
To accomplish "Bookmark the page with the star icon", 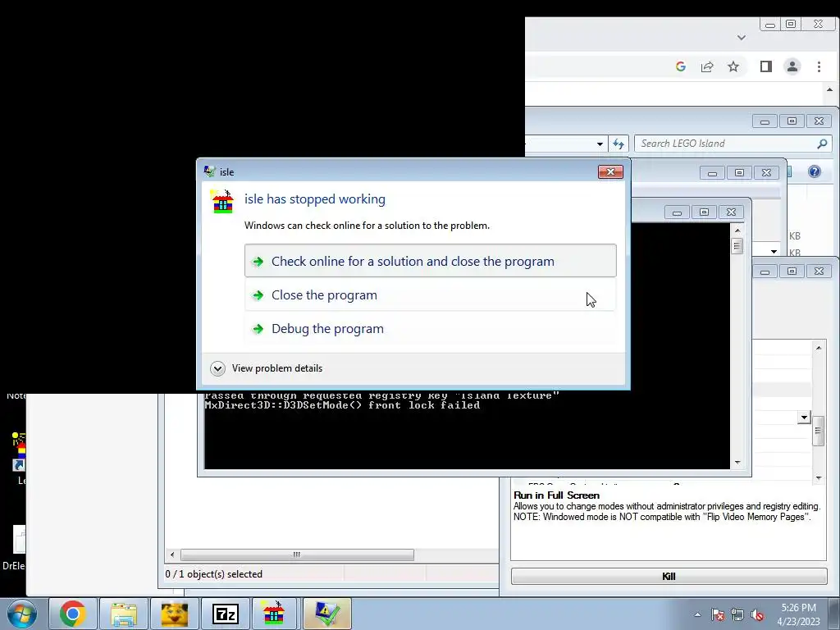I will pyautogui.click(x=733, y=66).
